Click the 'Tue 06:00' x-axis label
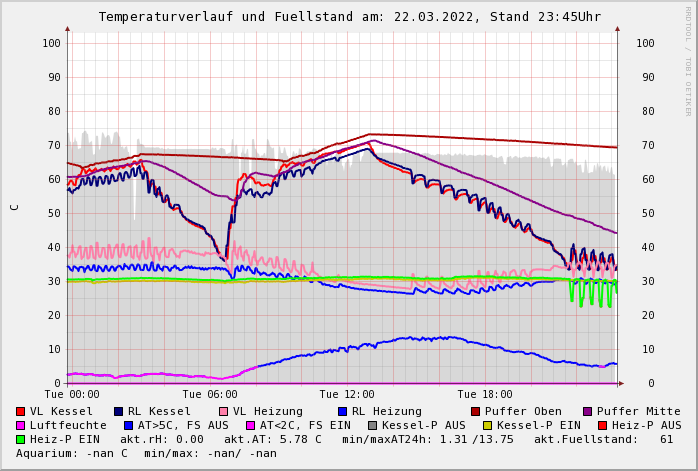 coord(209,394)
